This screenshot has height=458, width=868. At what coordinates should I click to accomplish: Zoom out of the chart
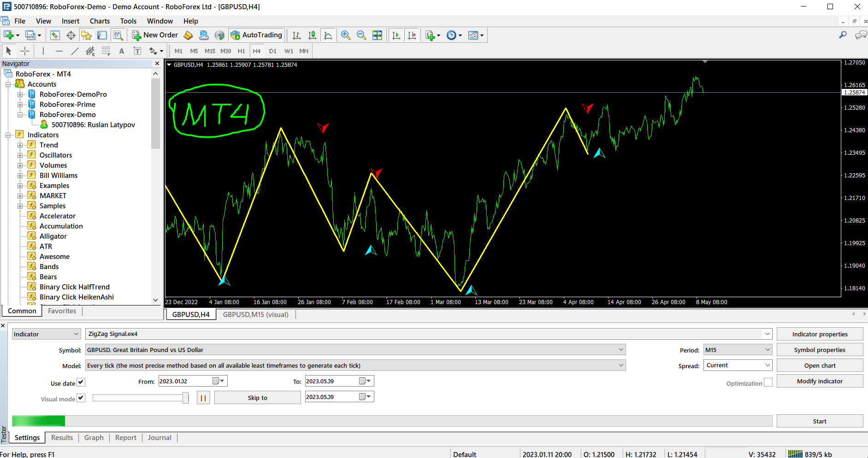(361, 35)
